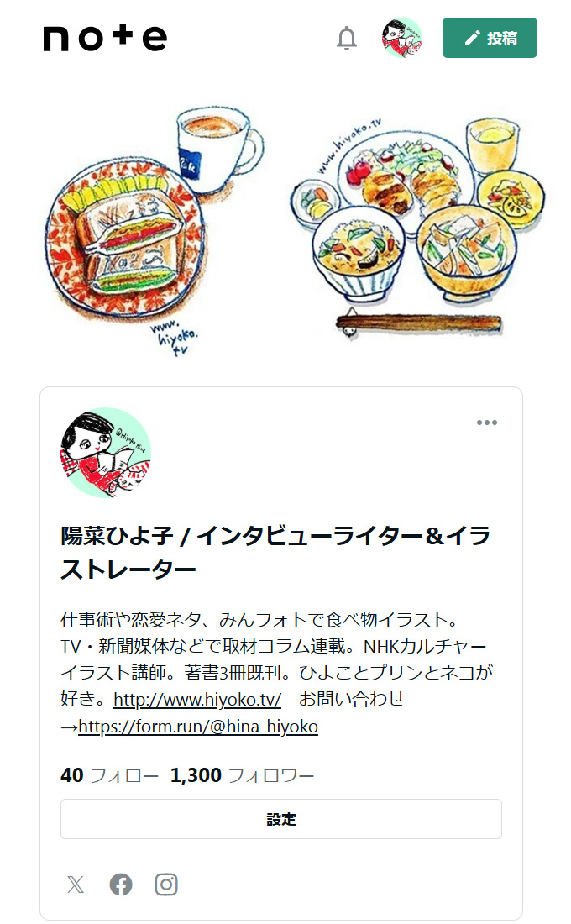Open the form.run/@hina-hiyoko contact link
This screenshot has height=924, width=571.
(198, 726)
